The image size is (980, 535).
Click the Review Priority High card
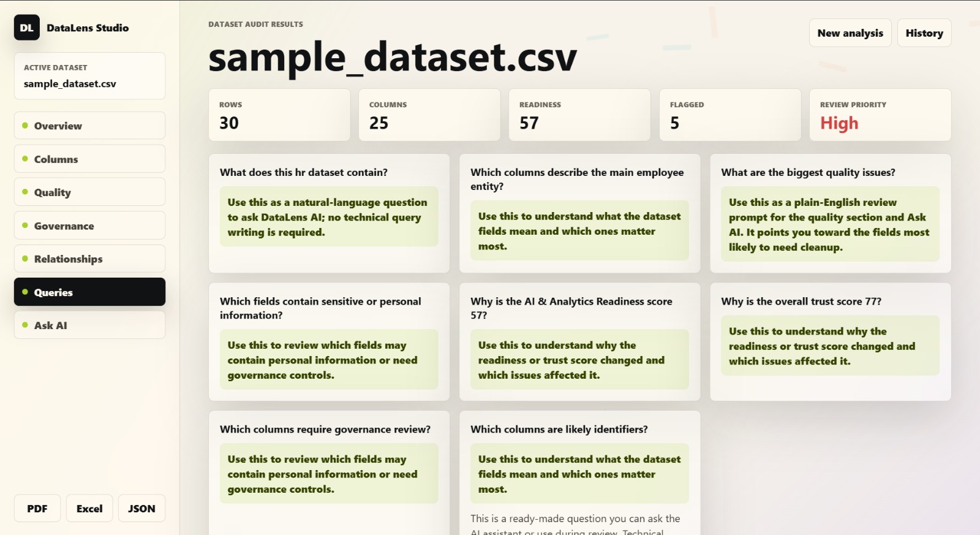click(880, 115)
